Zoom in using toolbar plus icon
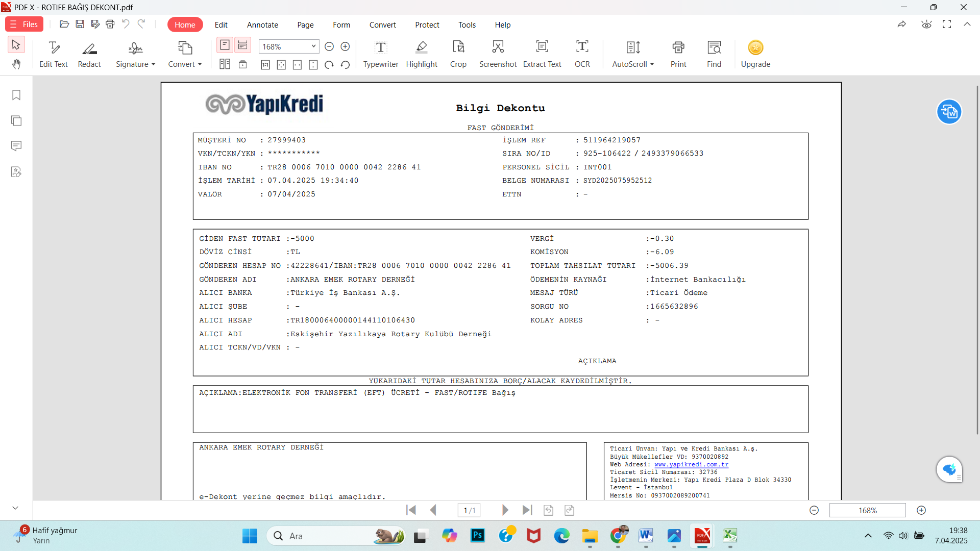Image resolution: width=980 pixels, height=551 pixels. coord(345,46)
